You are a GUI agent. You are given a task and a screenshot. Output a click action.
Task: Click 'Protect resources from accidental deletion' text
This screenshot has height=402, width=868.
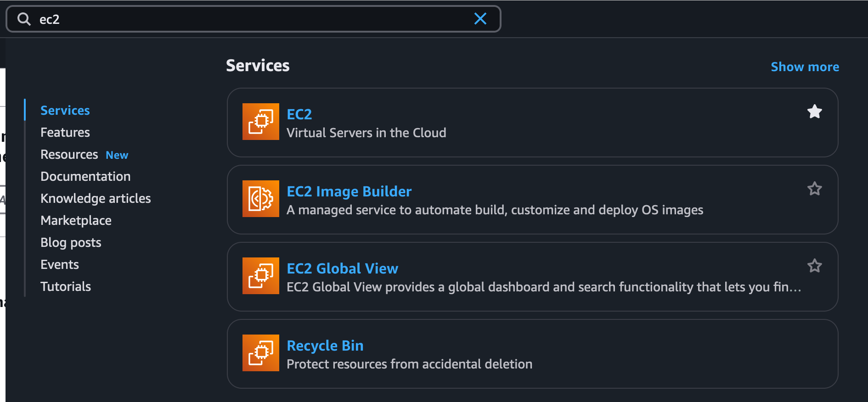[x=410, y=364]
